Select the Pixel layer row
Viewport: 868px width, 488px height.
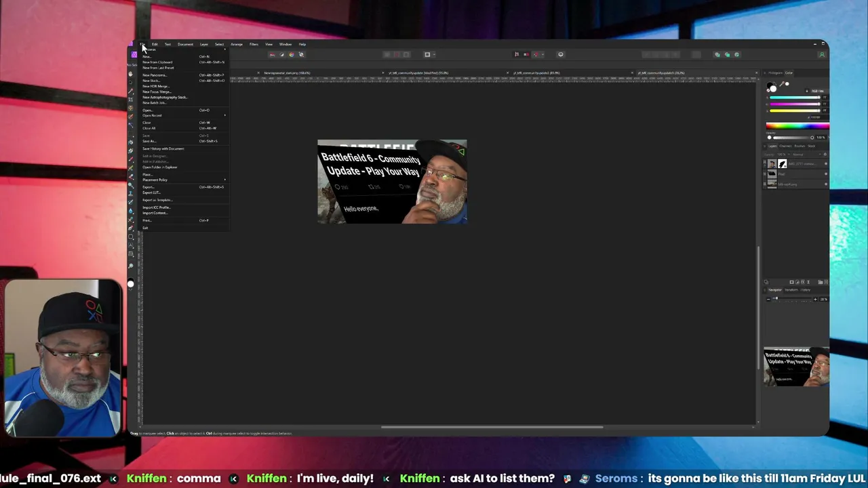tap(795, 174)
